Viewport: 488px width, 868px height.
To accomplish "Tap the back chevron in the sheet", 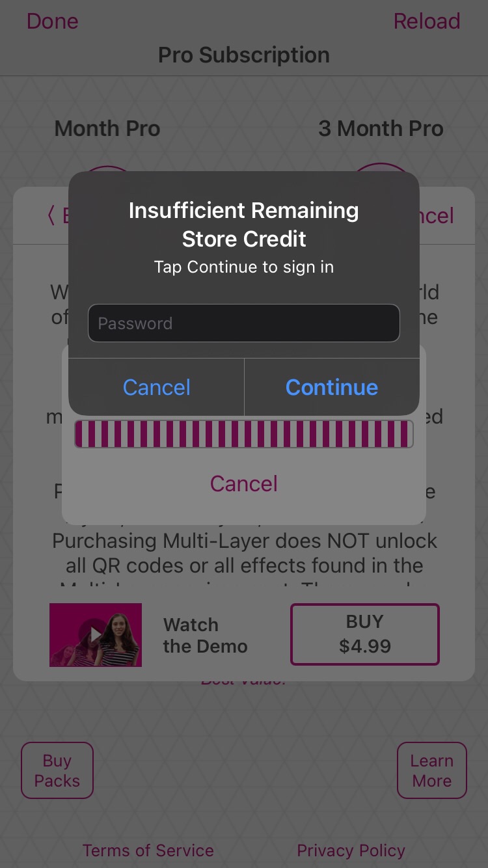I will point(52,215).
